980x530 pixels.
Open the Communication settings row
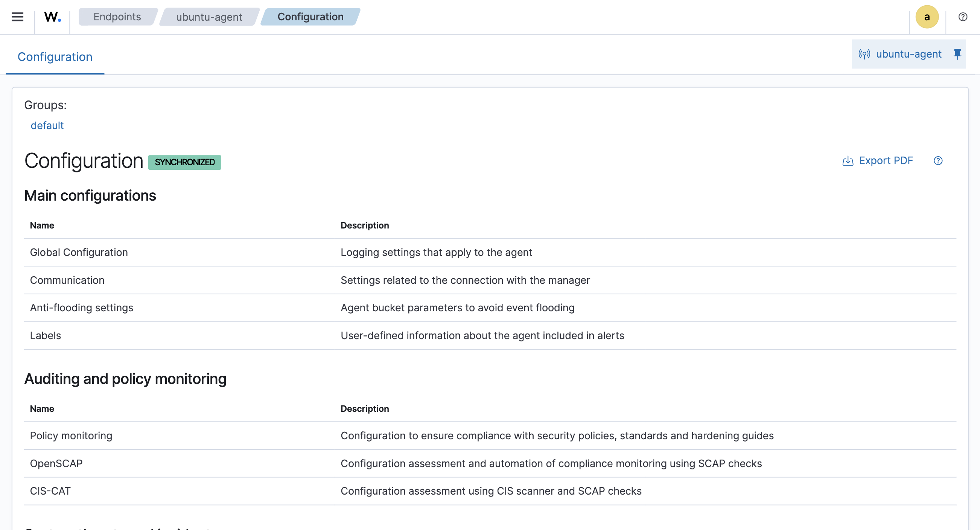point(67,280)
